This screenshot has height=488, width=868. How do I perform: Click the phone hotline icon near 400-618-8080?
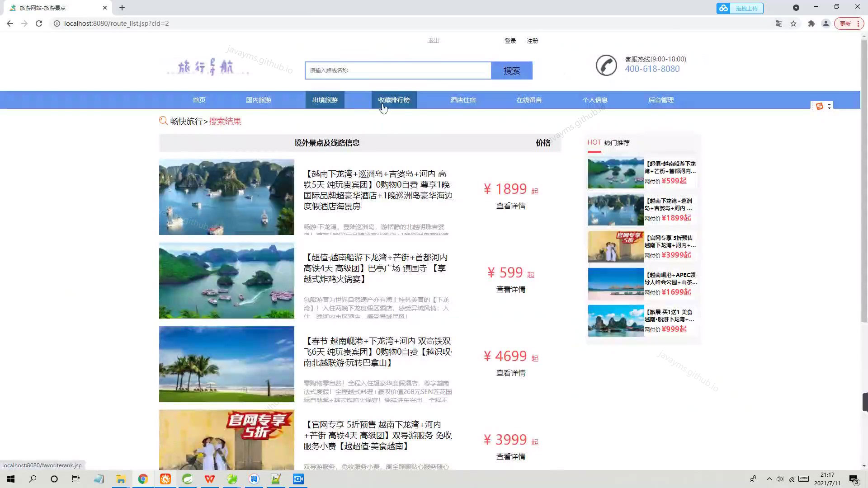coord(606,66)
